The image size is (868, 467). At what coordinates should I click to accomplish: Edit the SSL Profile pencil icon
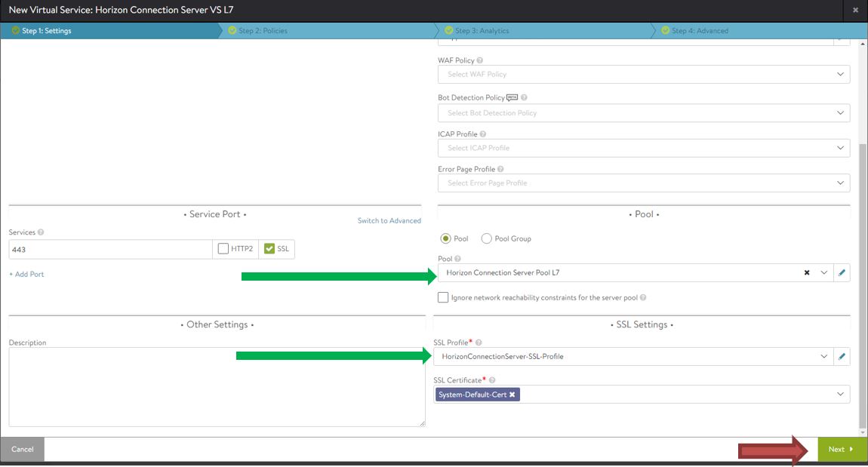coord(842,356)
